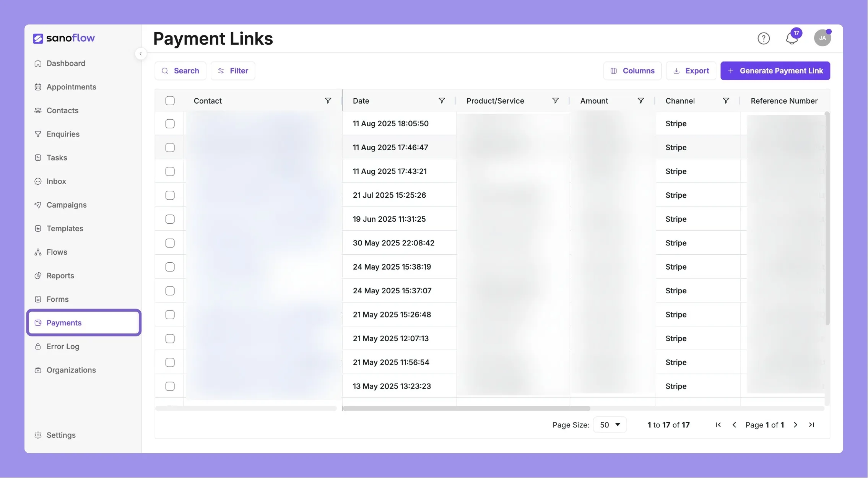Click the Search button
The height and width of the screenshot is (478, 868).
pos(180,71)
